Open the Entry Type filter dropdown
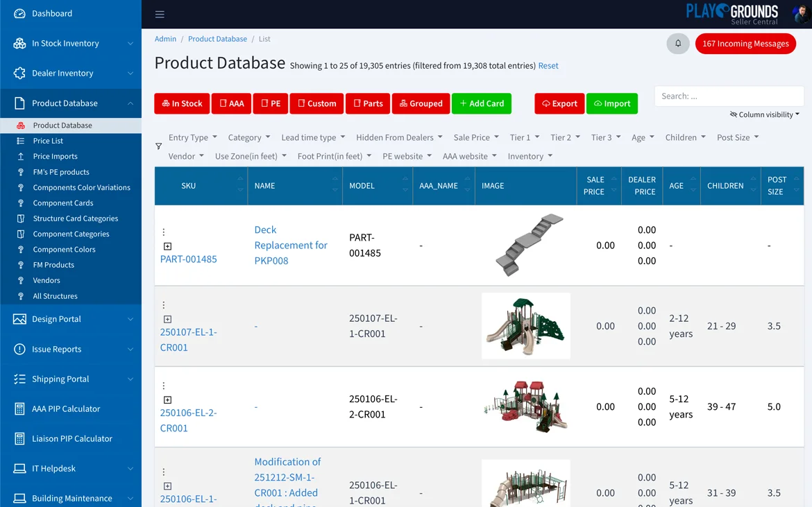 pyautogui.click(x=192, y=137)
